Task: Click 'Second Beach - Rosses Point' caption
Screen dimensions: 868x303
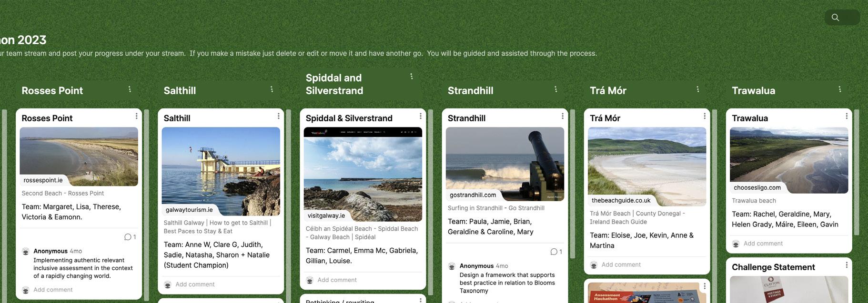Action: point(62,193)
